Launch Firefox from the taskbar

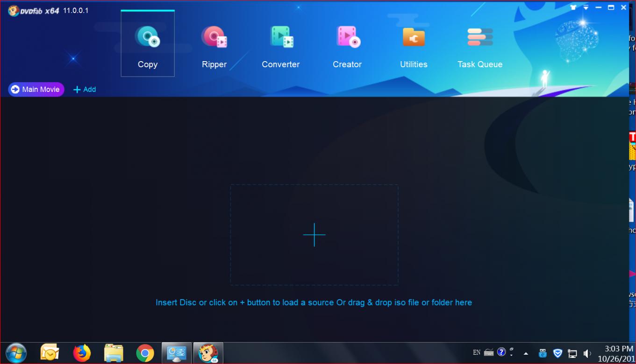pos(82,353)
